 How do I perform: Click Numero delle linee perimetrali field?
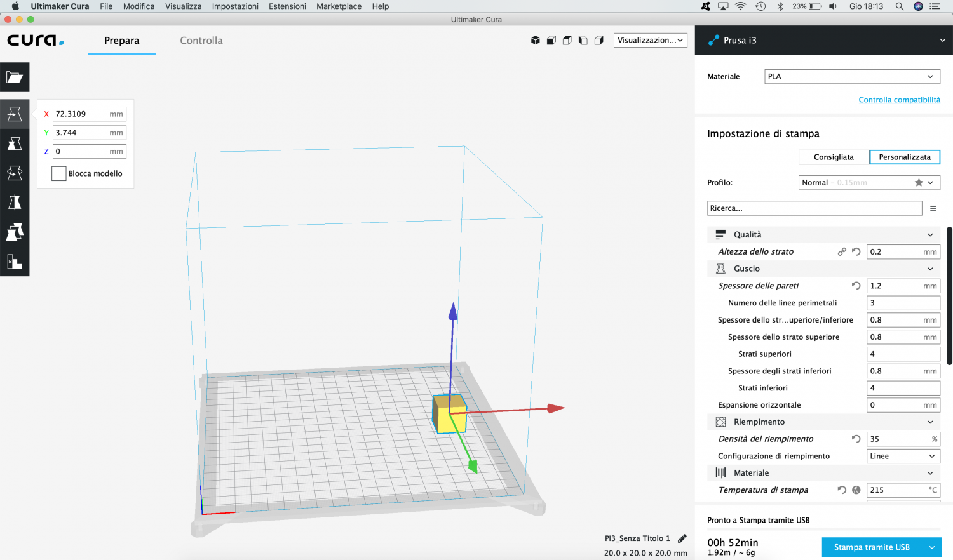click(x=903, y=303)
